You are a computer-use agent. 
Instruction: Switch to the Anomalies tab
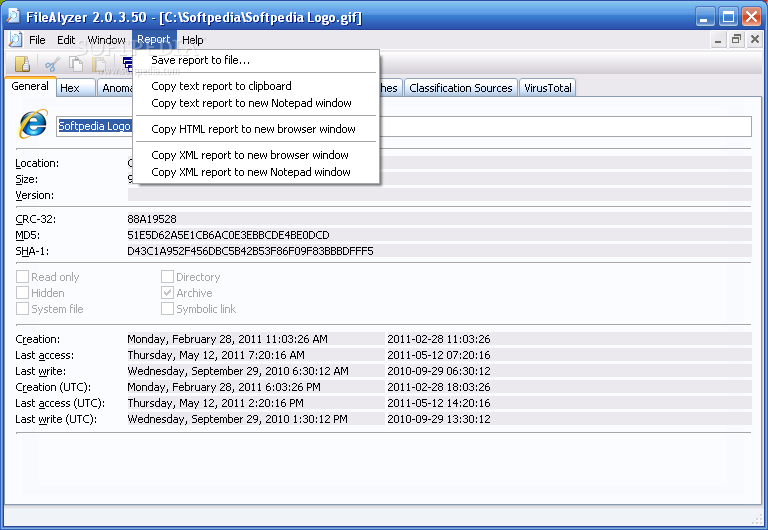tap(116, 88)
